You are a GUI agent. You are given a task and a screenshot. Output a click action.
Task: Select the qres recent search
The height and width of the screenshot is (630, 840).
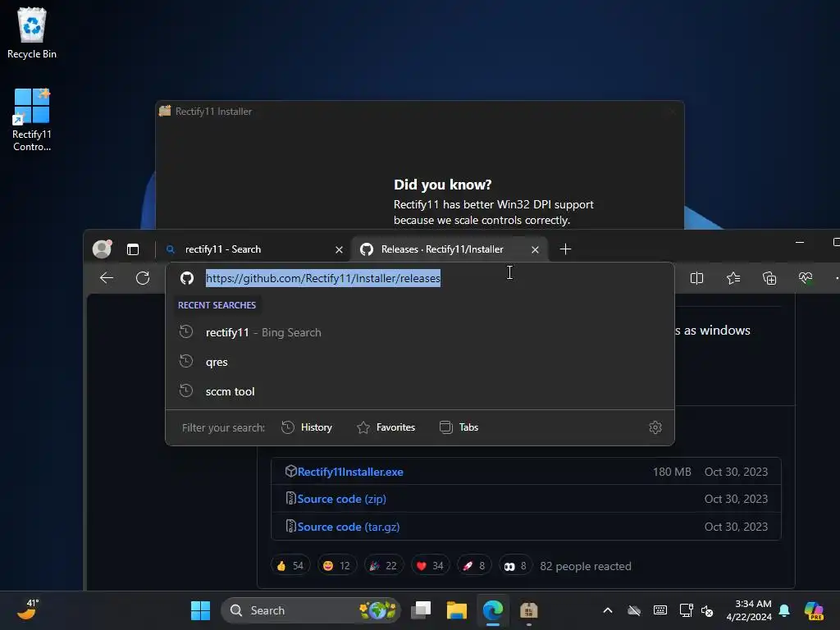(419, 362)
